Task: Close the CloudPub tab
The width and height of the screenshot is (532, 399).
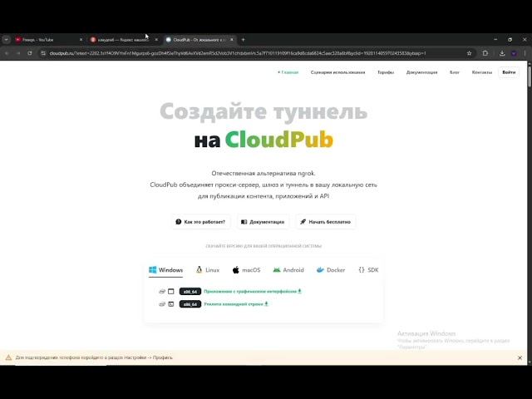Action: [x=232, y=40]
